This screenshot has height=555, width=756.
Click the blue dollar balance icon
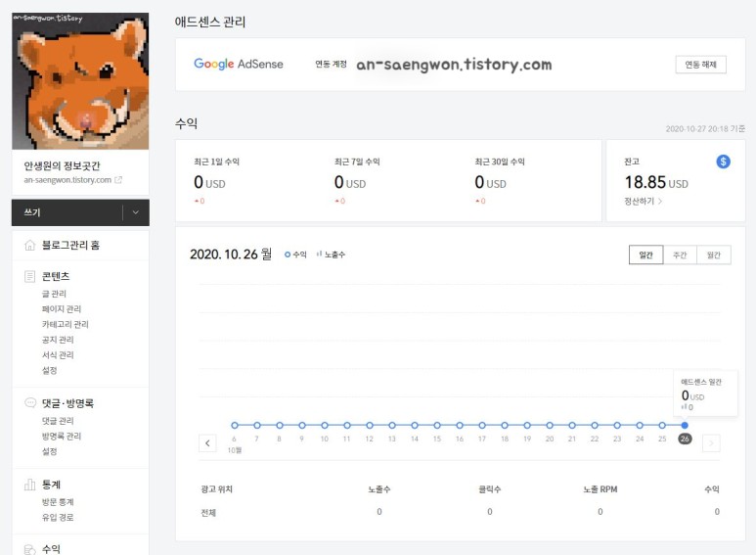coord(723,162)
